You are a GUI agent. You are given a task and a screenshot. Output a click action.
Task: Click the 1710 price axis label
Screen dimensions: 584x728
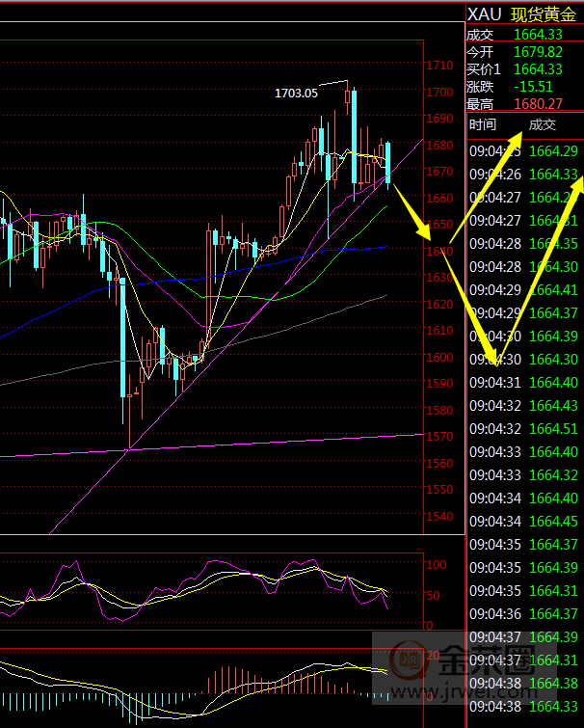[439, 66]
